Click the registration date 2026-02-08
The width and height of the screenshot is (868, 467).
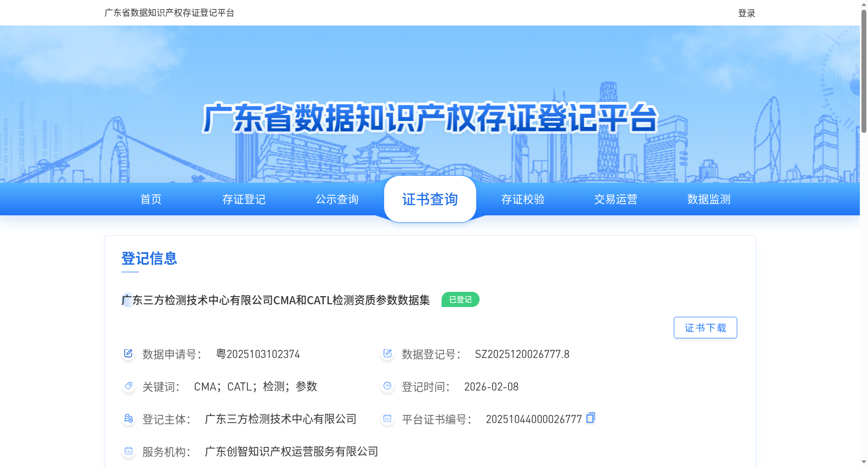pos(491,387)
